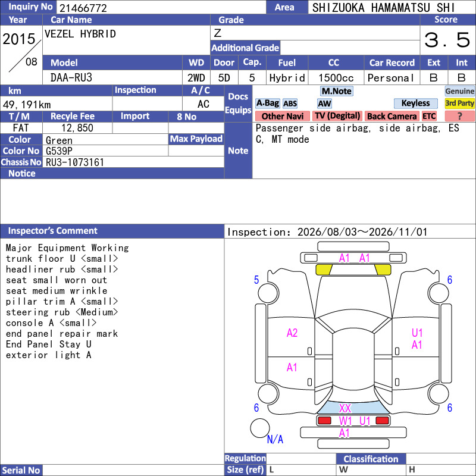Click the A.Bag equipment badge
The width and height of the screenshot is (476, 476).
pyautogui.click(x=267, y=104)
